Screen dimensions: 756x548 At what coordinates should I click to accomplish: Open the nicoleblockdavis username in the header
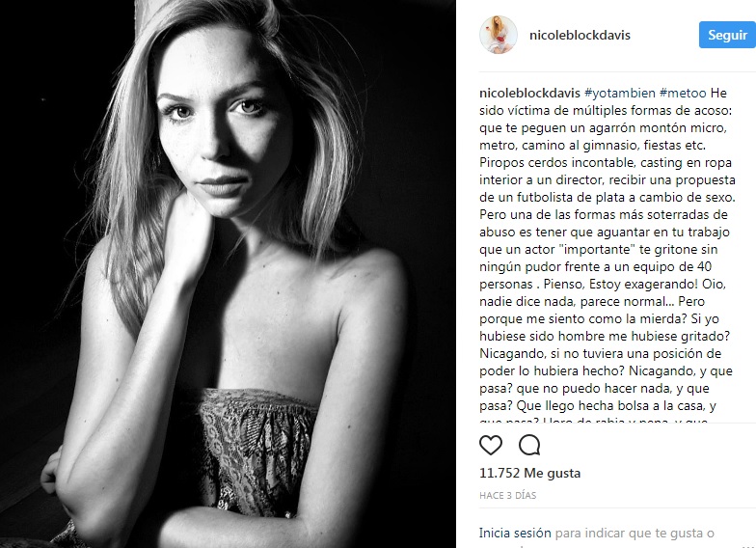point(580,35)
